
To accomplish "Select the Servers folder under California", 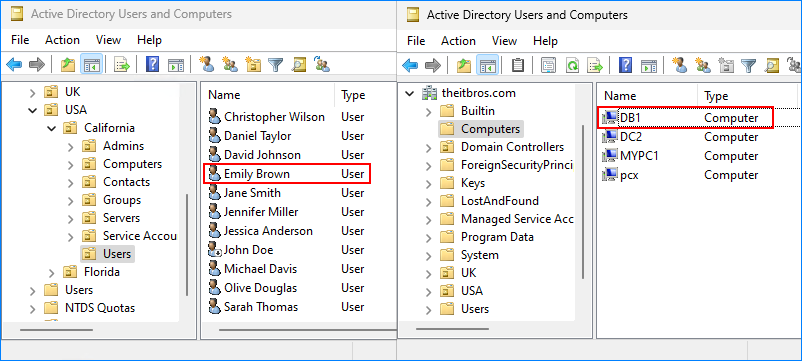I will [121, 218].
